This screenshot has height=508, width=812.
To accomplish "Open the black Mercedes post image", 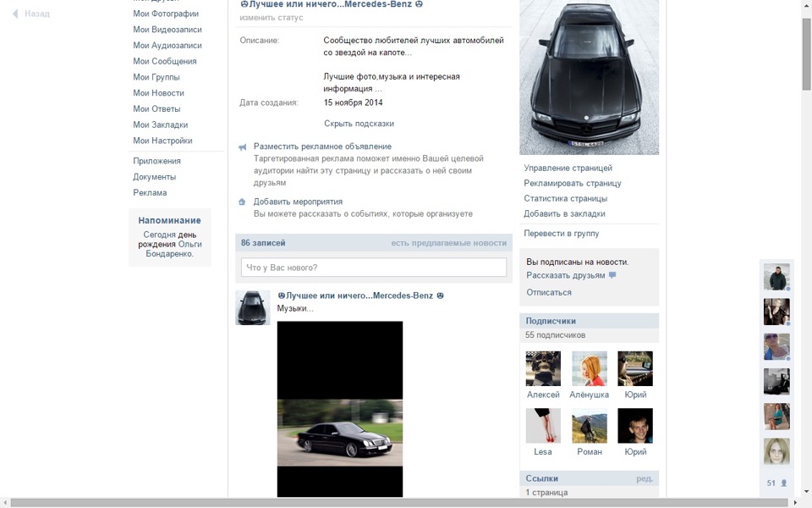I will pyautogui.click(x=340, y=409).
